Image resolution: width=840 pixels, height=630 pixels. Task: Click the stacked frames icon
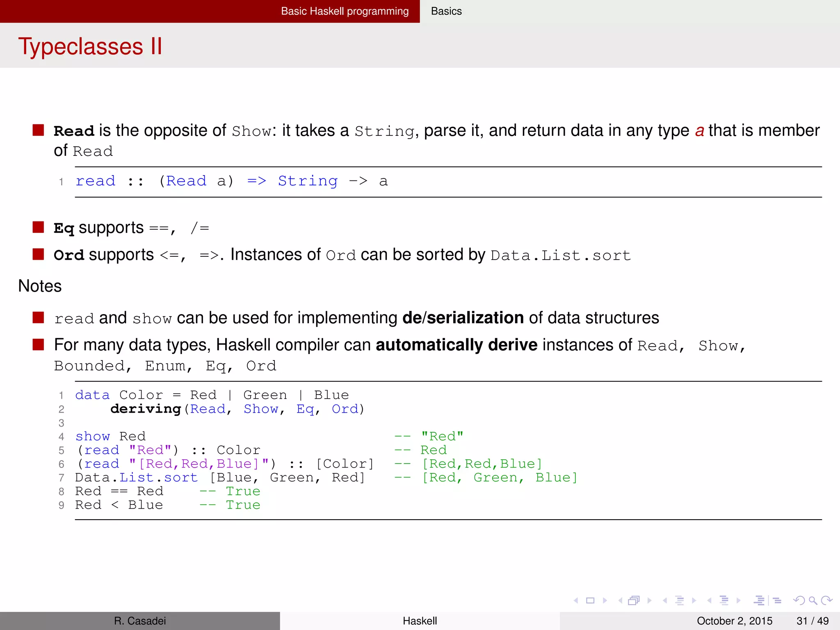coord(634,600)
